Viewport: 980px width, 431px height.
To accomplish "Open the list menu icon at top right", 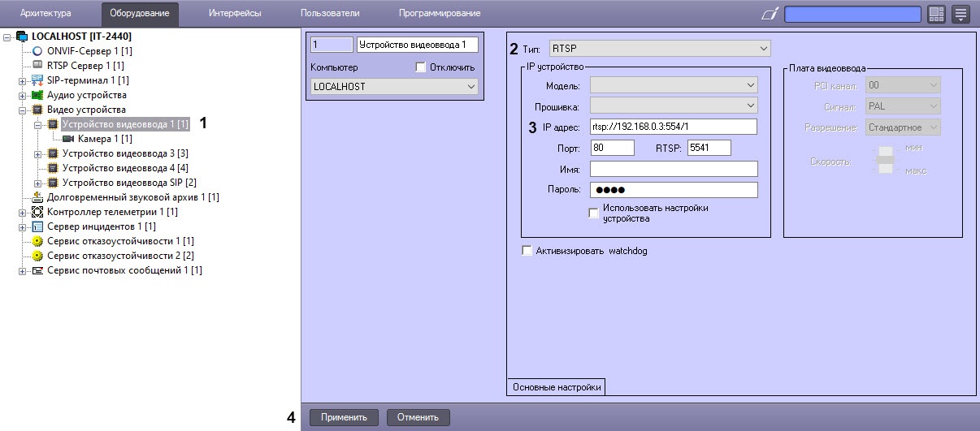I will click(961, 14).
